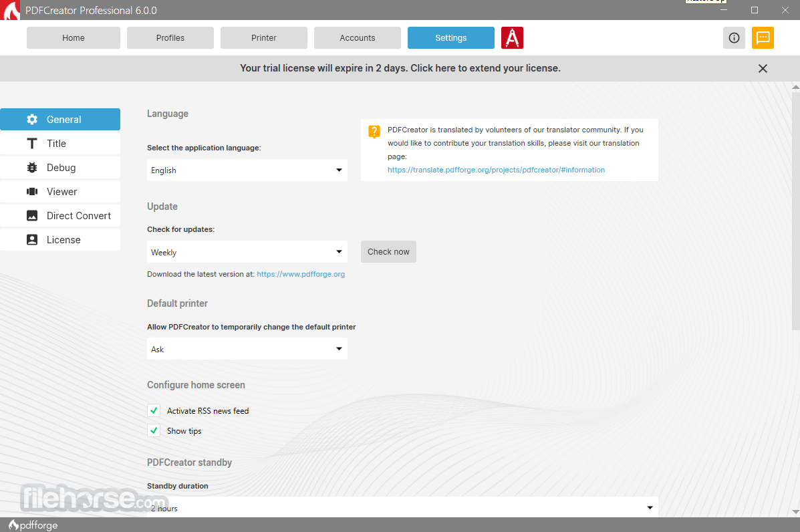Viewport: 800px width, 532px height.
Task: Click the Language section heading
Action: [x=167, y=114]
